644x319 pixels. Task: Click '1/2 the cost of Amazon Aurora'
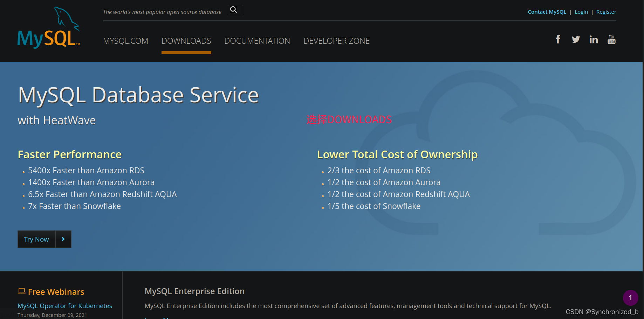click(x=384, y=182)
